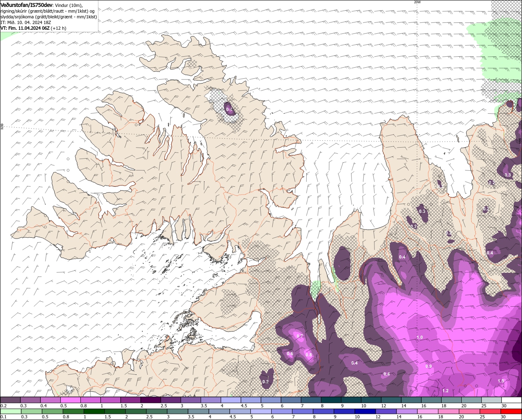Pick the darkest purple swatch labeled 2 in upper legend

tap(150, 400)
